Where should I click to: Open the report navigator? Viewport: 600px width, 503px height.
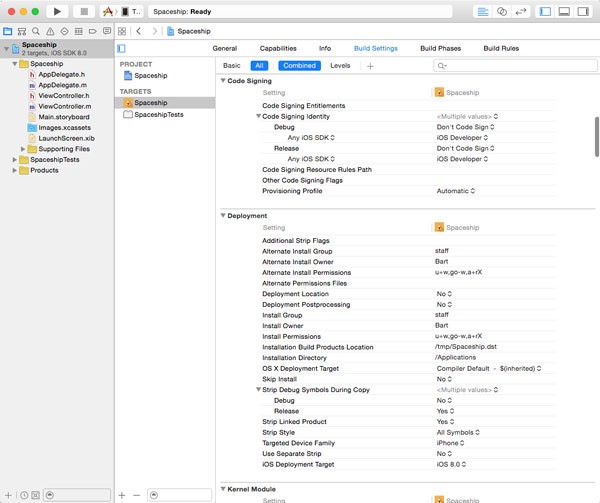coord(107,31)
